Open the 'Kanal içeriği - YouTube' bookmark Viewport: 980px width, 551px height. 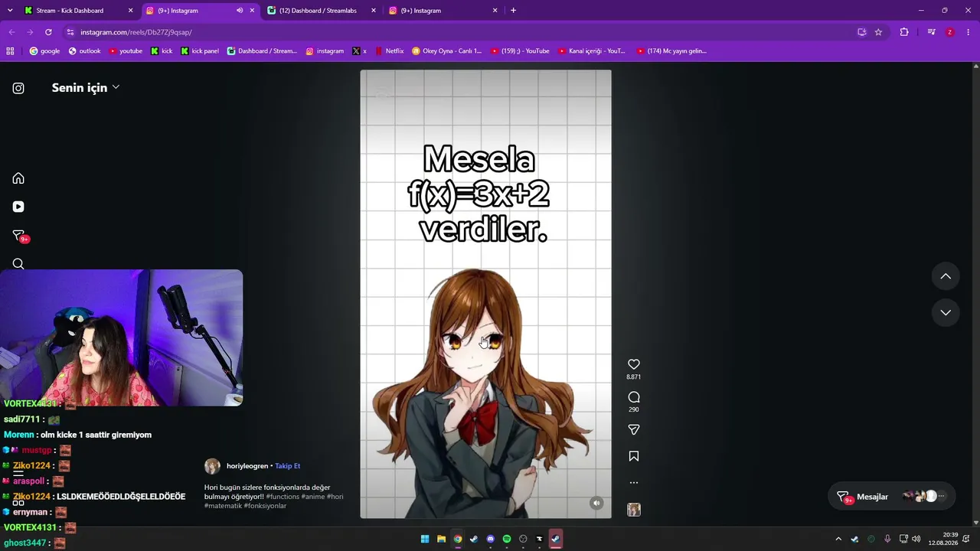click(x=592, y=51)
